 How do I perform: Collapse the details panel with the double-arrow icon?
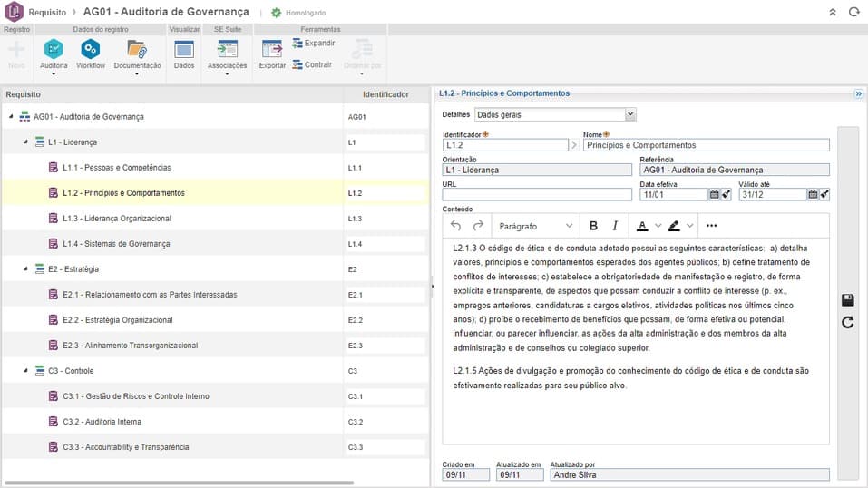858,93
